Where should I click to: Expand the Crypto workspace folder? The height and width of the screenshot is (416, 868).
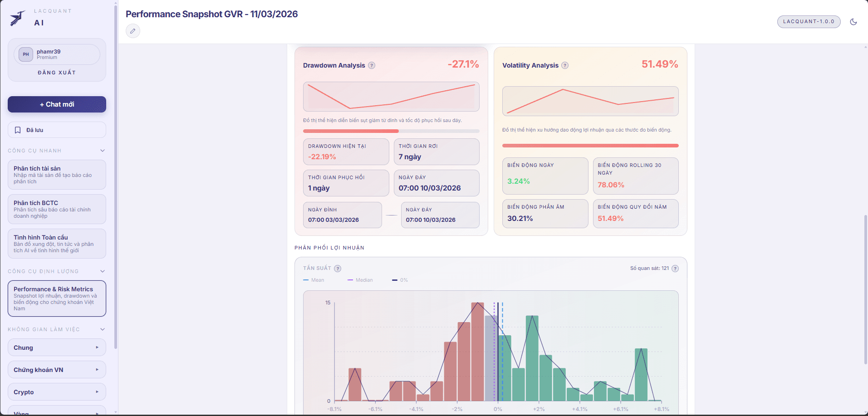pyautogui.click(x=57, y=392)
